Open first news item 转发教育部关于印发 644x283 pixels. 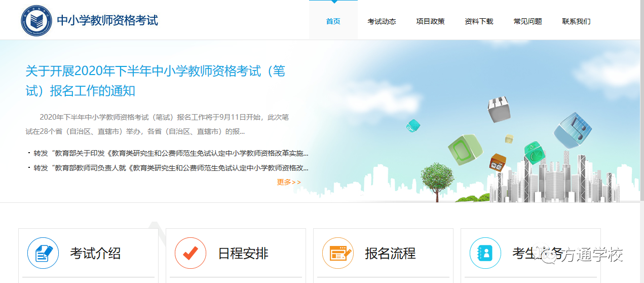tap(171, 153)
